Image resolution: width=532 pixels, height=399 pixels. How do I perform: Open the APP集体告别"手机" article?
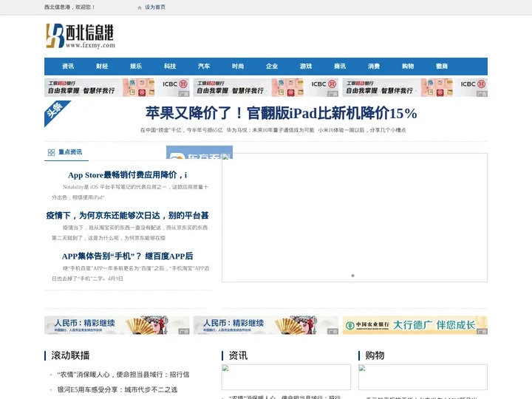tap(127, 256)
